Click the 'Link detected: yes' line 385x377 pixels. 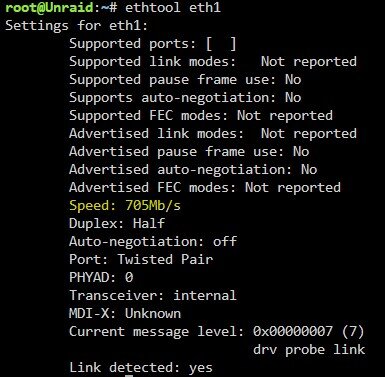[141, 368]
